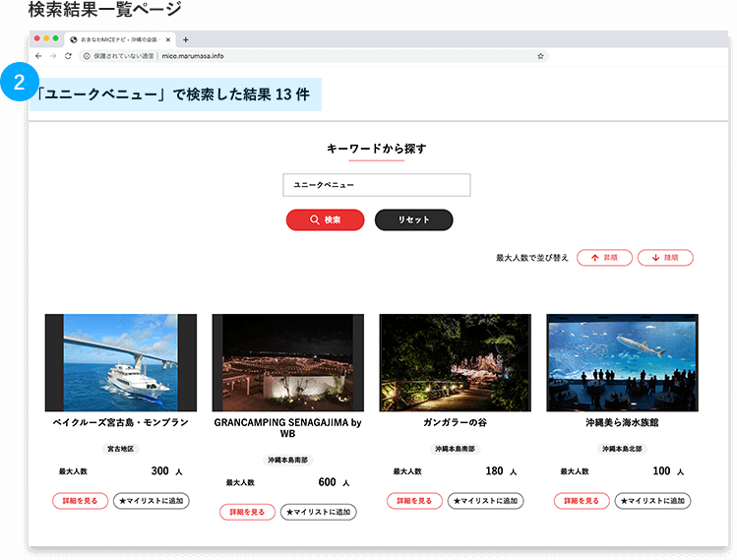Click title ベイクルーズ宮古島・モンブラン
Image resolution: width=737 pixels, height=560 pixels.
click(x=121, y=422)
